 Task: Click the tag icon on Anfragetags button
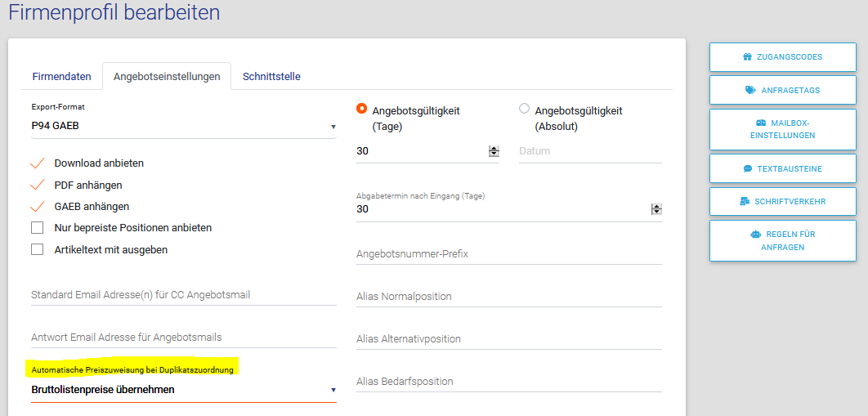[x=750, y=91]
